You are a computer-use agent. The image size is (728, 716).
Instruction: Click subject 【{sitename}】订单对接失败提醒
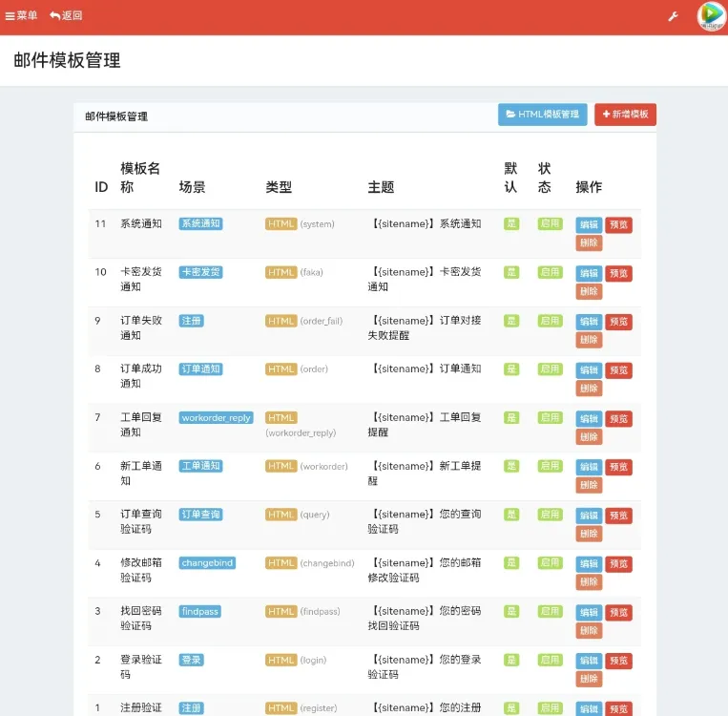click(x=425, y=327)
